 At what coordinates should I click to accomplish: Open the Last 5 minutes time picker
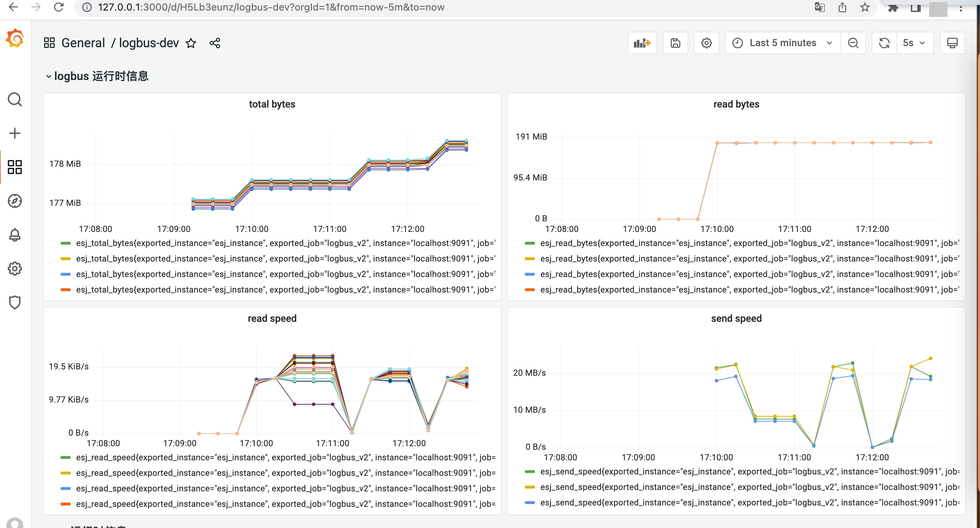coord(783,43)
